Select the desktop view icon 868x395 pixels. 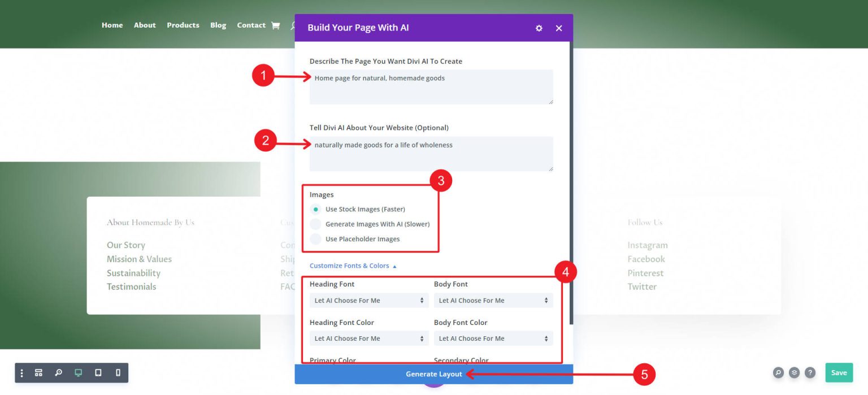78,373
